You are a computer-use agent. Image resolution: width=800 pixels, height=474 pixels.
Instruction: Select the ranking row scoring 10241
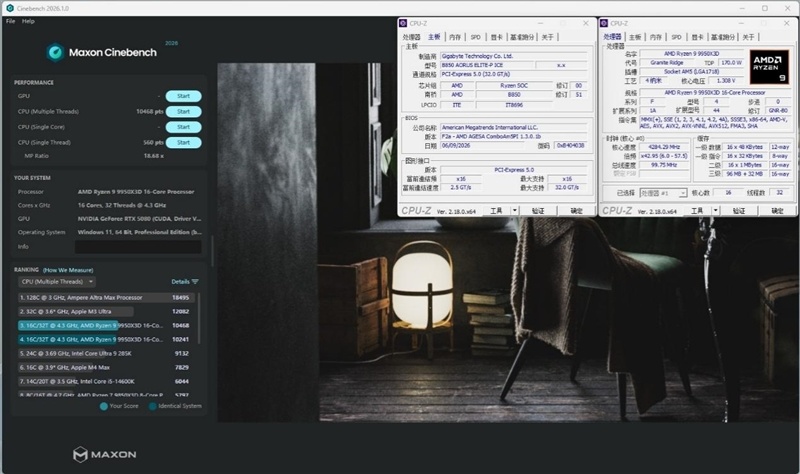click(106, 339)
